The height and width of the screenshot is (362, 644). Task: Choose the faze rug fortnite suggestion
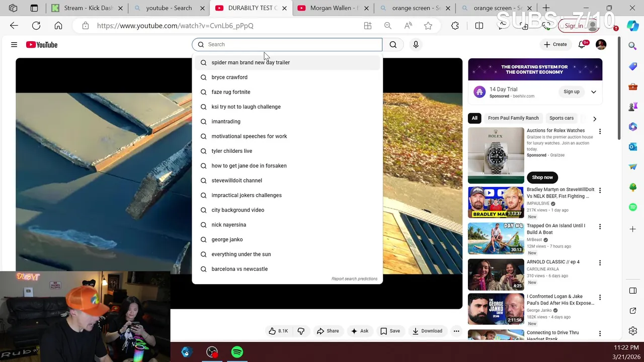(287, 92)
